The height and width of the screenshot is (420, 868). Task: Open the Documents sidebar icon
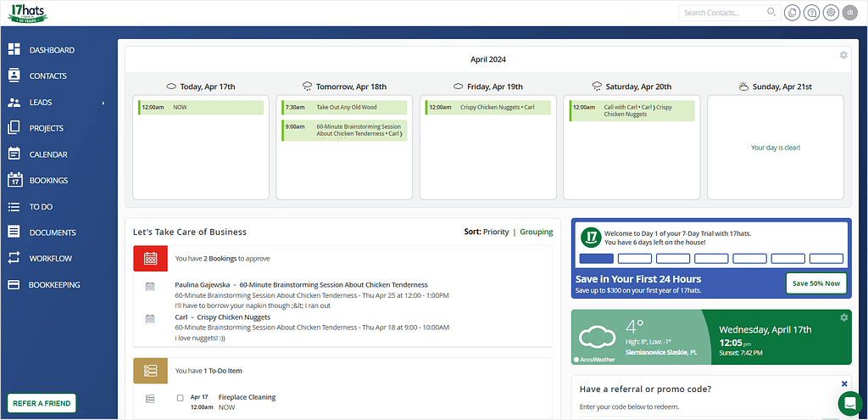(x=14, y=232)
